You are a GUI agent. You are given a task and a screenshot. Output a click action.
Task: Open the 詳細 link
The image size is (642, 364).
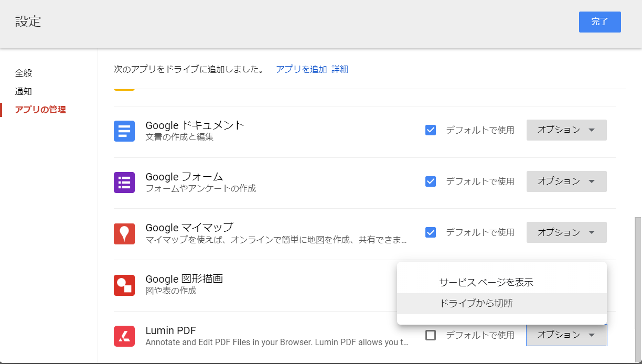tap(340, 69)
